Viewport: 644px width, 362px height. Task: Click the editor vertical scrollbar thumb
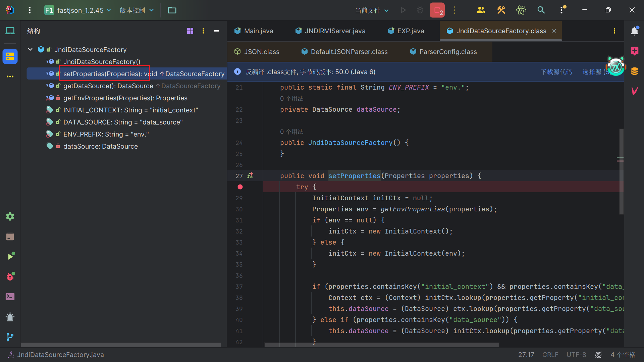coord(621,171)
